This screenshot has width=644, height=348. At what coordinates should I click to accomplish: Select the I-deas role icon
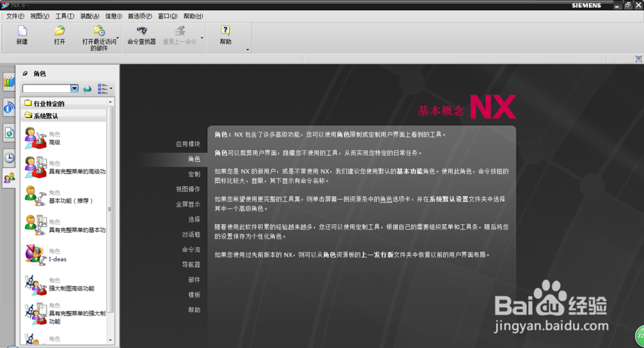[x=35, y=255]
